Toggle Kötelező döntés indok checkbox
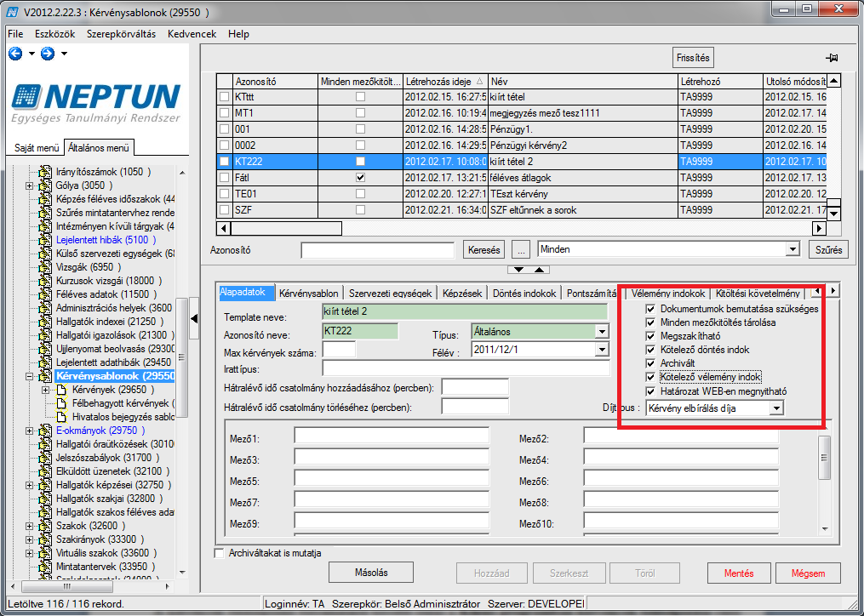Viewport: 864px width, 616px height. (x=650, y=350)
